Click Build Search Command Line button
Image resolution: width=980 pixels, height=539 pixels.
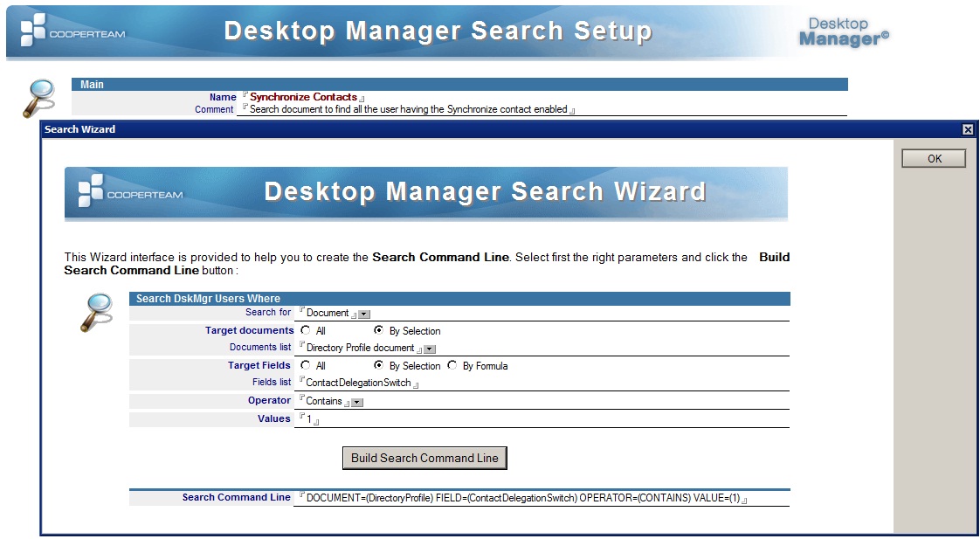coord(424,458)
